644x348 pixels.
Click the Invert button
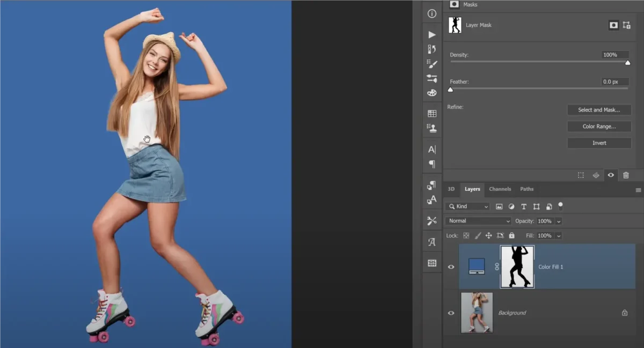tap(599, 143)
